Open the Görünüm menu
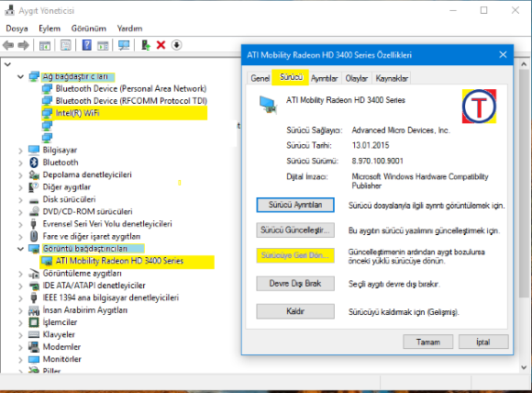532x393 pixels. [x=89, y=28]
